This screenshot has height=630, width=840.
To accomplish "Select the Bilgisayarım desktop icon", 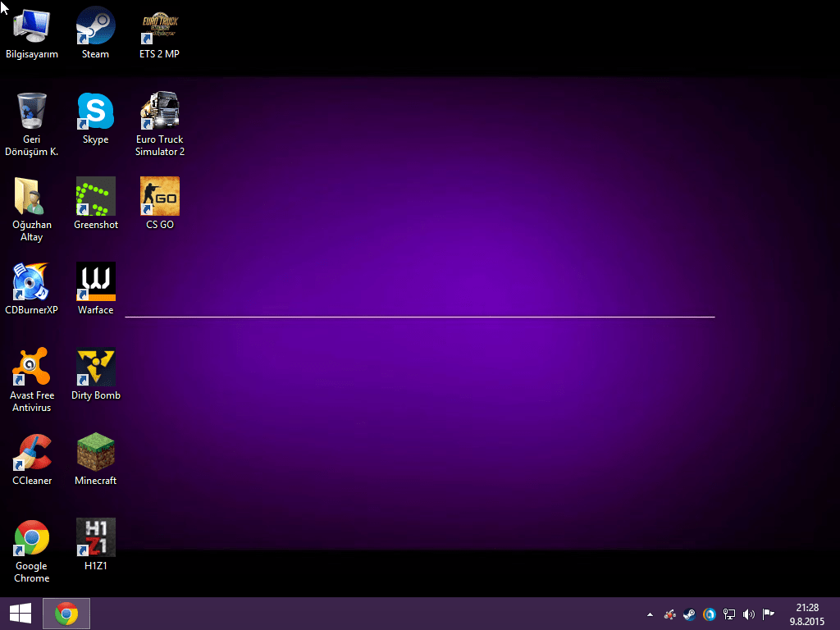I will [32, 32].
